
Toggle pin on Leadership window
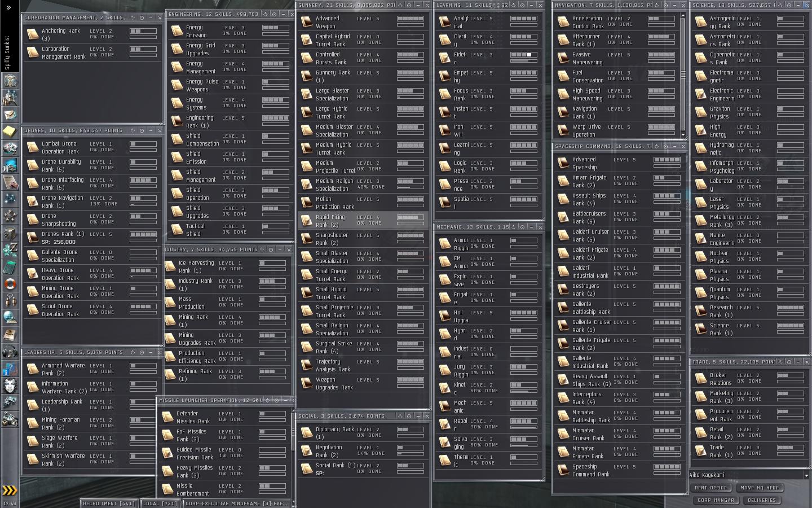142,352
